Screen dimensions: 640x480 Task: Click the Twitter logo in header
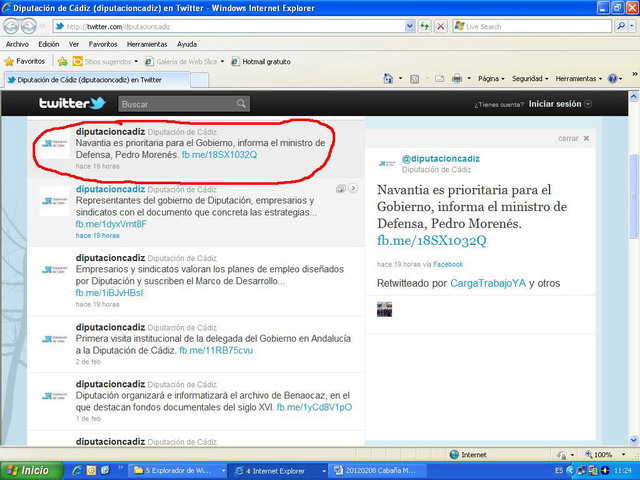click(72, 103)
